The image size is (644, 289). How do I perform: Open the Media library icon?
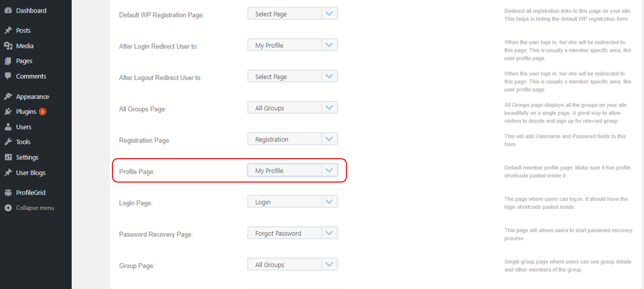pyautogui.click(x=9, y=45)
